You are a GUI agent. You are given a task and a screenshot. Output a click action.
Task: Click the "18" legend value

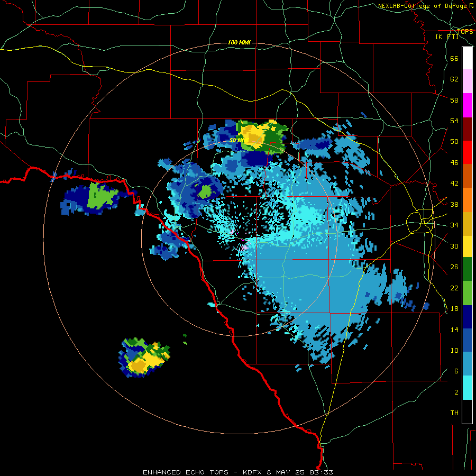pos(454,309)
